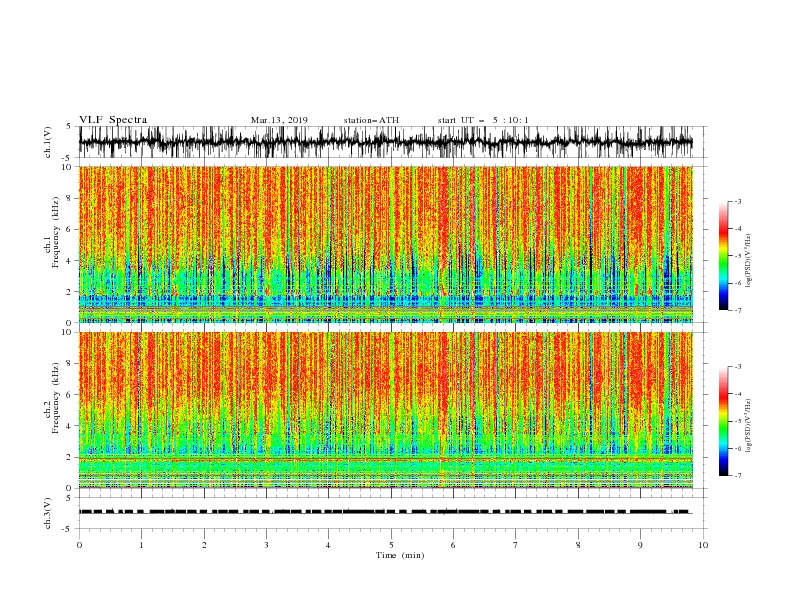
Task: Click time axis tick label '7'
Action: coord(516,545)
